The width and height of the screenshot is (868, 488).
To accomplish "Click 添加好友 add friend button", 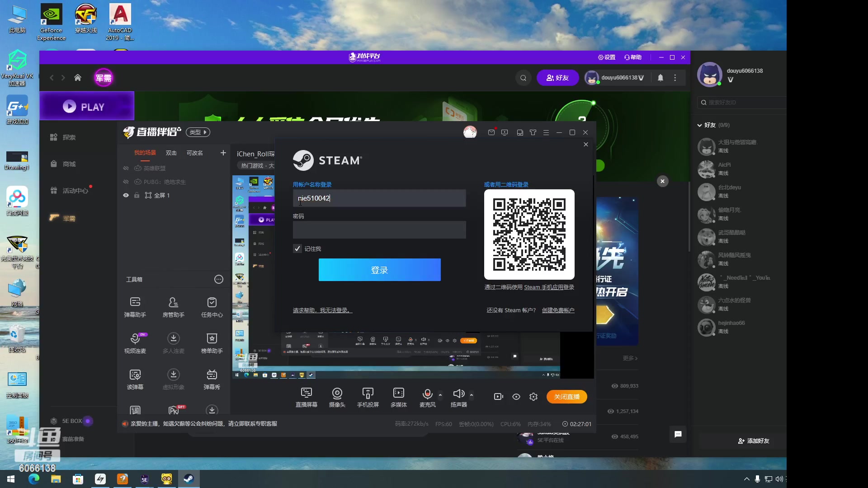I will pyautogui.click(x=754, y=441).
